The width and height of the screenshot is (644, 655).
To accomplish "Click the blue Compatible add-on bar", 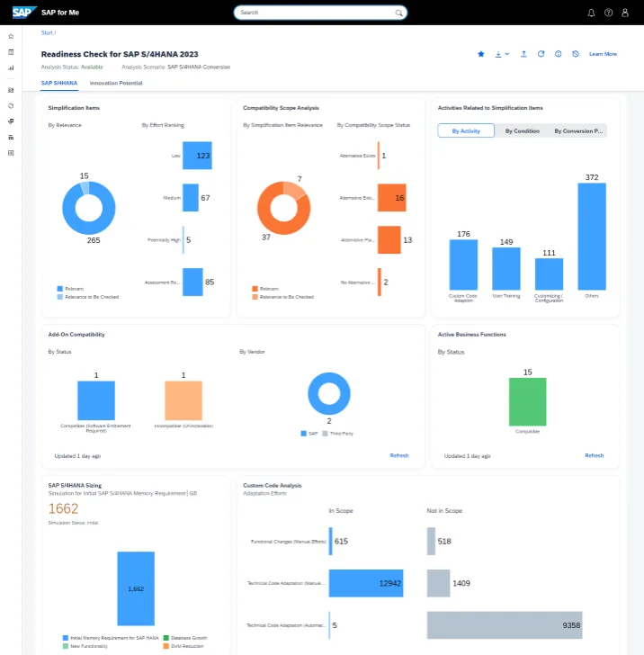I will tap(96, 400).
